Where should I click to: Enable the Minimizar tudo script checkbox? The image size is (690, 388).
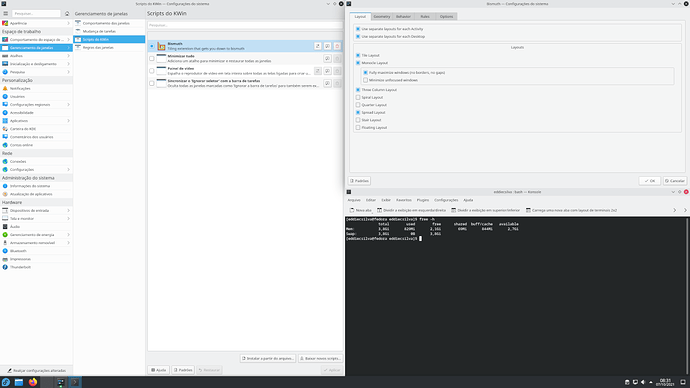pos(152,59)
